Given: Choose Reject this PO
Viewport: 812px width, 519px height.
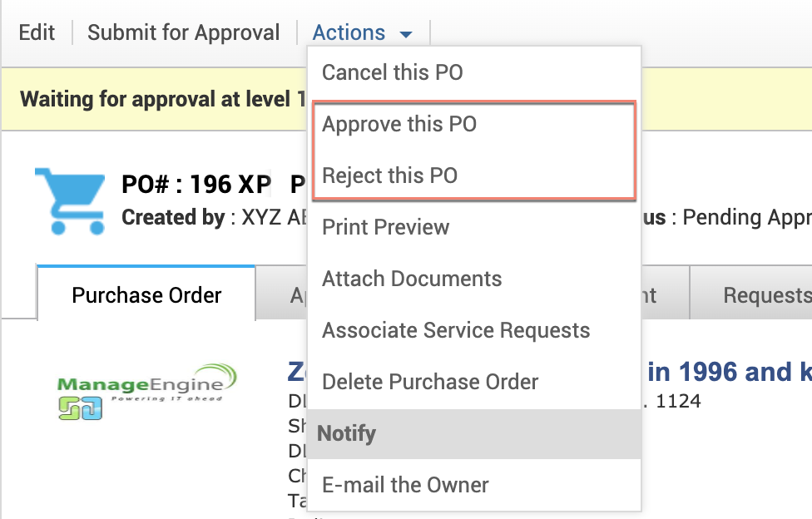Looking at the screenshot, I should (x=389, y=175).
